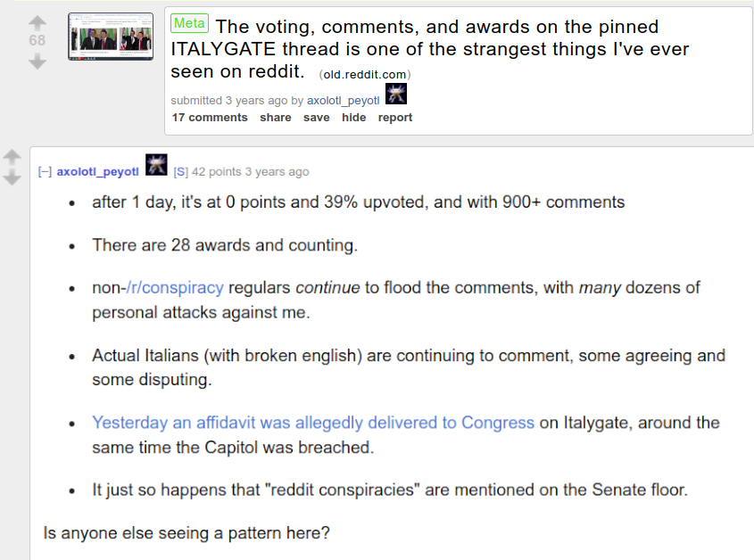Downvote axolotl_peyotl's comment
This screenshot has width=754, height=560.
pos(12,178)
